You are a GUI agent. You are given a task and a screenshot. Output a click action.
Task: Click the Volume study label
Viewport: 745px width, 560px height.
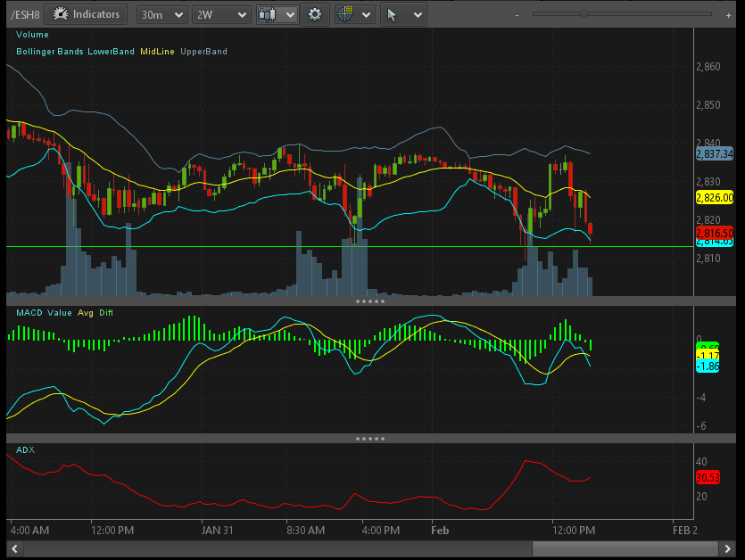pyautogui.click(x=32, y=35)
